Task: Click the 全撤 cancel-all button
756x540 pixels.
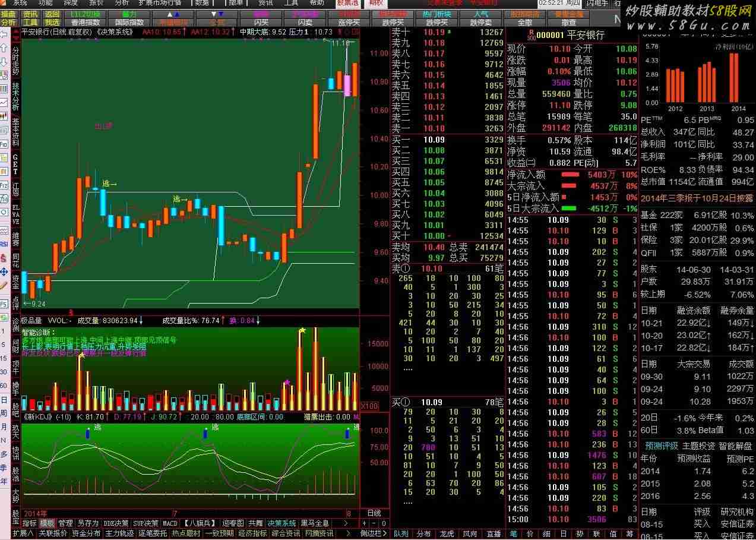Action: 525,22
